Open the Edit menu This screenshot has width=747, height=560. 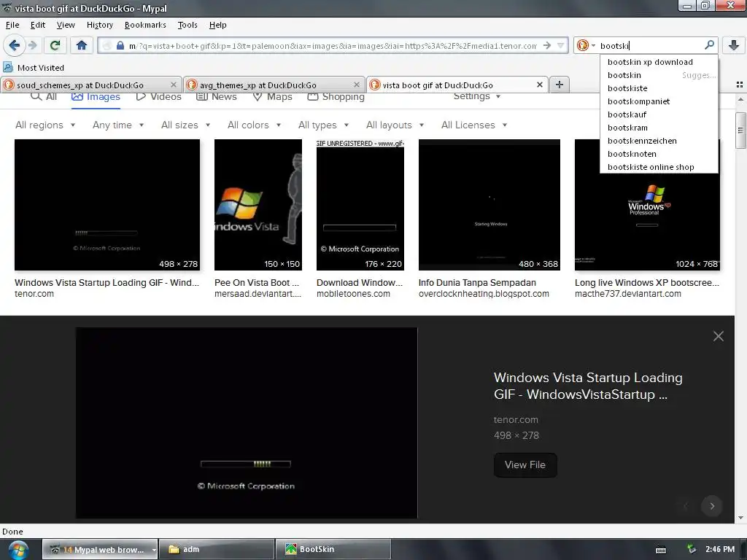(38, 25)
